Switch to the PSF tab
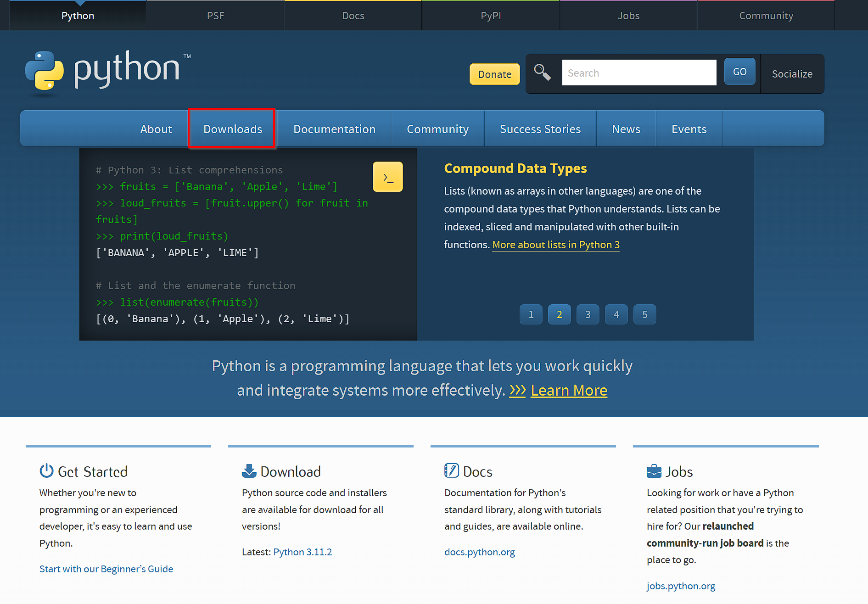868x604 pixels. point(215,15)
